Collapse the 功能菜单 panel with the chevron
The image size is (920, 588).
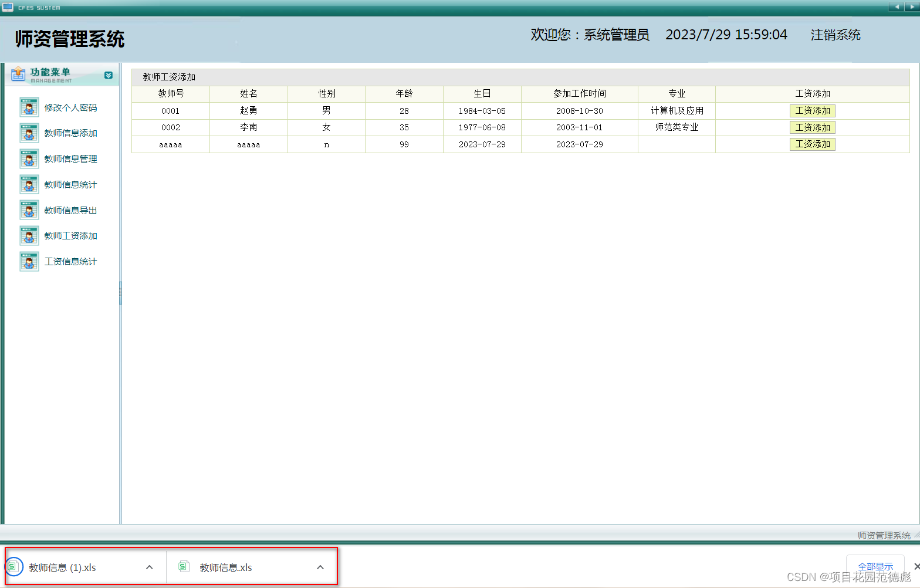point(109,75)
